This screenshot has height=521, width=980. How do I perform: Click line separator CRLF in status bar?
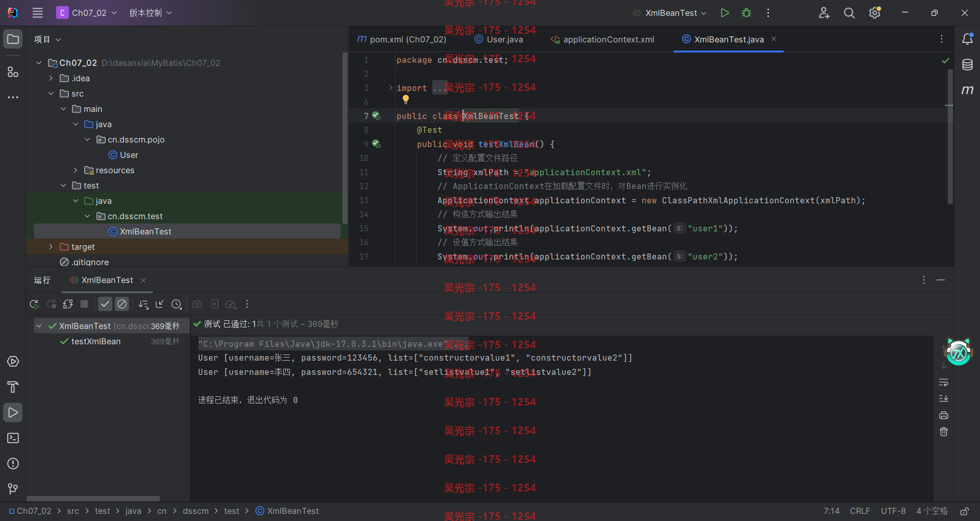click(860, 511)
